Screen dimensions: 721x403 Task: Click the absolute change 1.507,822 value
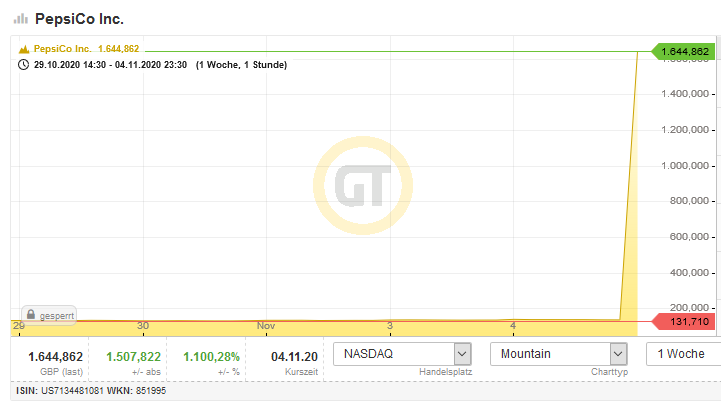tap(133, 357)
